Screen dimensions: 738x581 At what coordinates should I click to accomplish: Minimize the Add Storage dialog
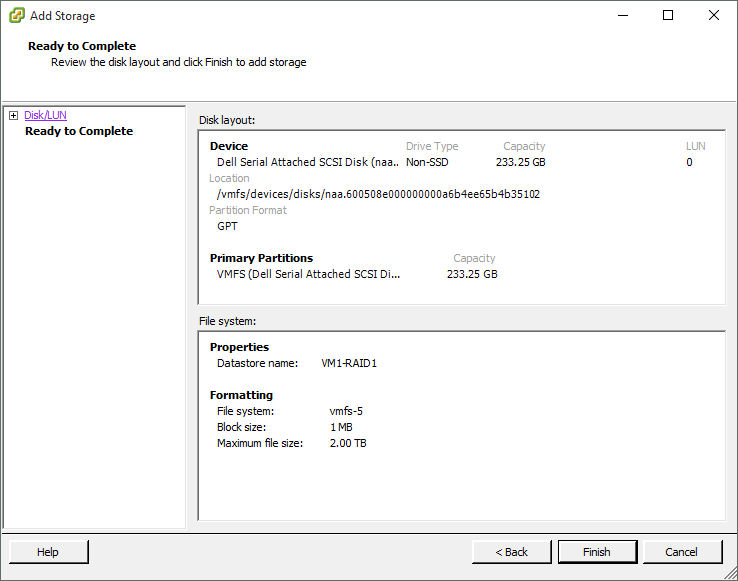pos(622,16)
